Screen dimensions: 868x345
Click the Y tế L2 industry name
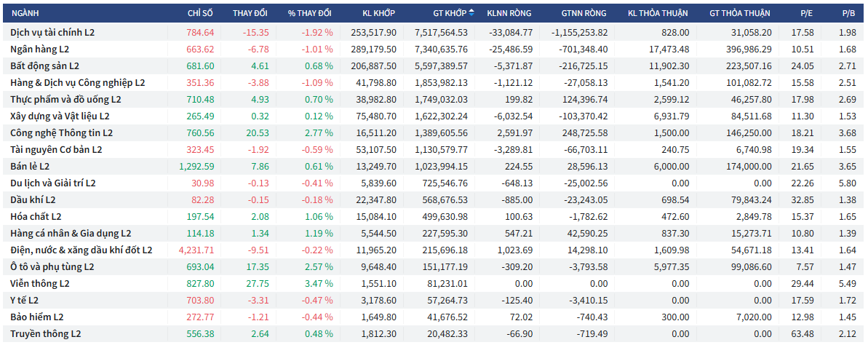(x=25, y=300)
